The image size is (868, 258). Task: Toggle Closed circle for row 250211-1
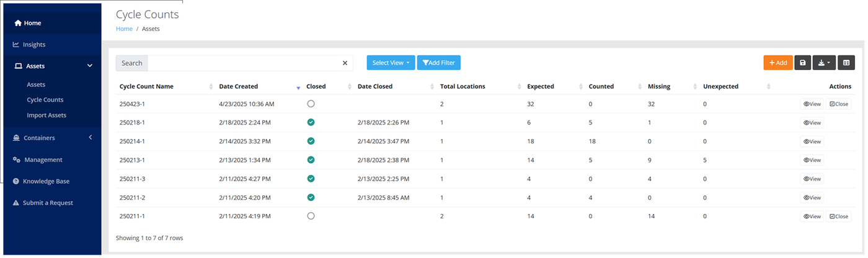pyautogui.click(x=311, y=216)
